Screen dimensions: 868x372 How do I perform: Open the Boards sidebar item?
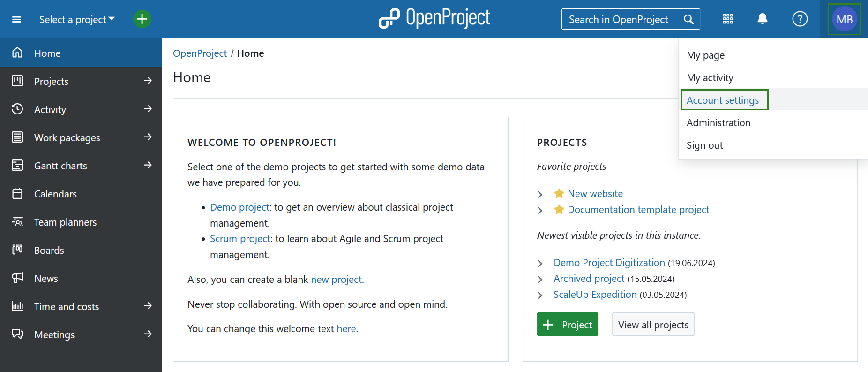pos(81,250)
